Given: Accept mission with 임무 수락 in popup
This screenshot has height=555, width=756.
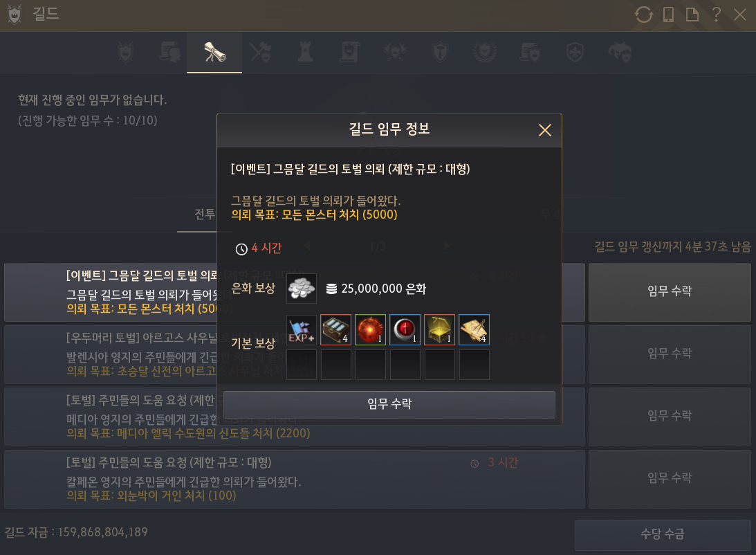Looking at the screenshot, I should [x=389, y=404].
